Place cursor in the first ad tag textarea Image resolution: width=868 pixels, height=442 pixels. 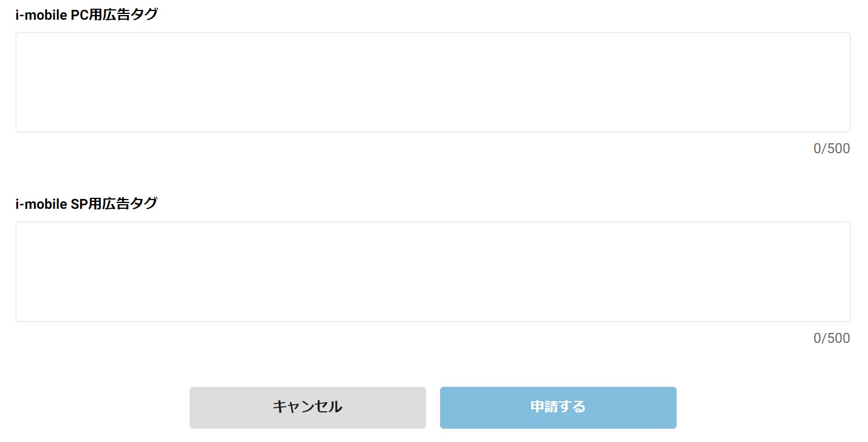433,82
